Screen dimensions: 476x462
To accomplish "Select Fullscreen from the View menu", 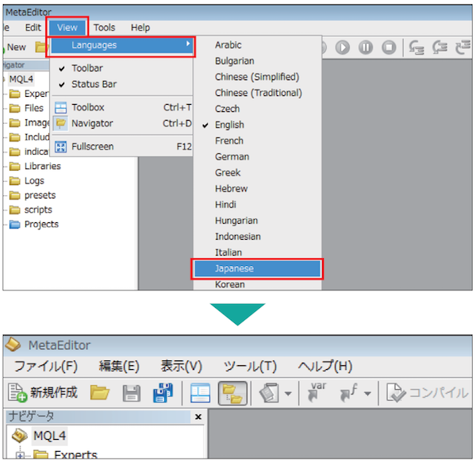I will click(x=121, y=147).
